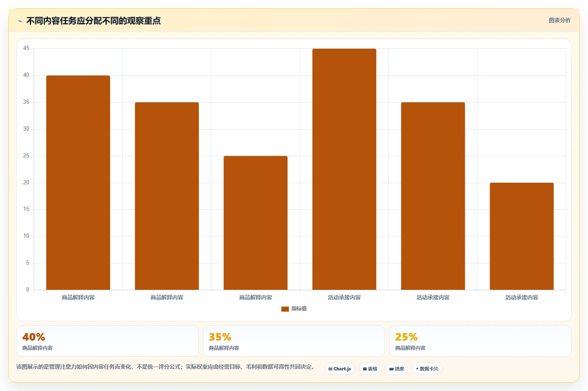Viewport: 588px width, 391px height.
Task: Open the 40% stat card
Action: point(108,341)
